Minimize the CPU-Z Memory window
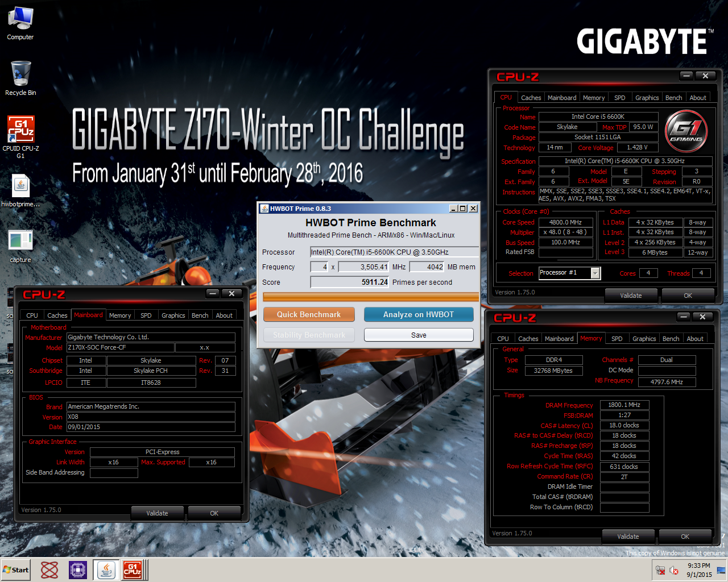Viewport: 728px width, 582px height. 684,317
